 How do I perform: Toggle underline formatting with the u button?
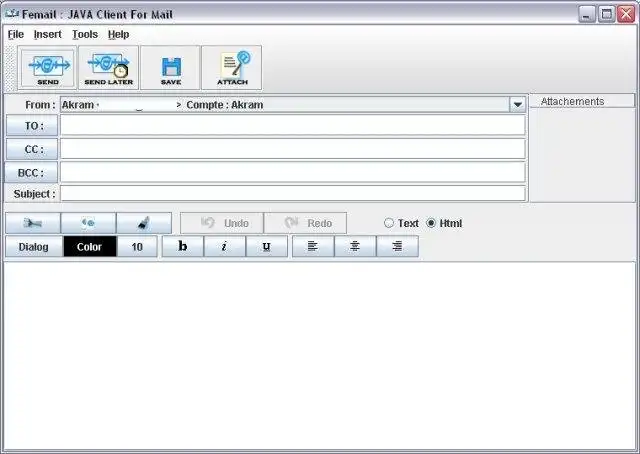coord(267,246)
